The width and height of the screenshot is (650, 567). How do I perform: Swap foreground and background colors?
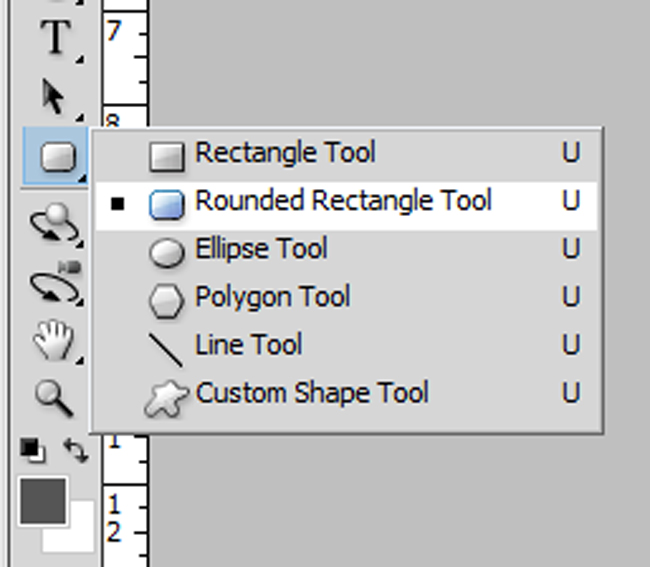pos(75,450)
